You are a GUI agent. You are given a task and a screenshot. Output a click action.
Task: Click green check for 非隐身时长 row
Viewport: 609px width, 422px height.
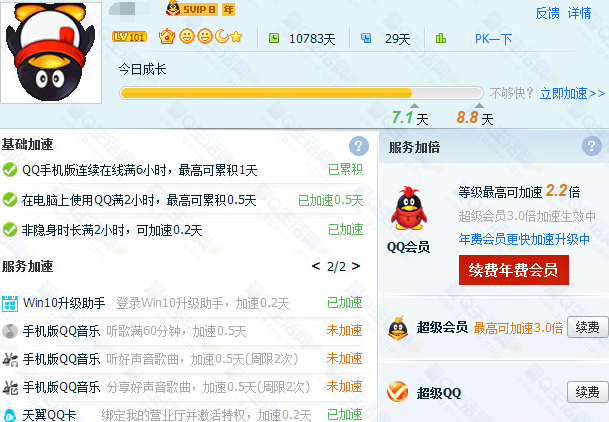[10, 230]
